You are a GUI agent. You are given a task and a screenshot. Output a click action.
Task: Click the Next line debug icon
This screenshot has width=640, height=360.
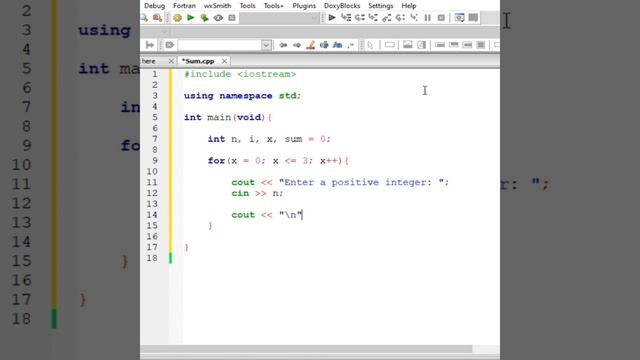(360, 18)
